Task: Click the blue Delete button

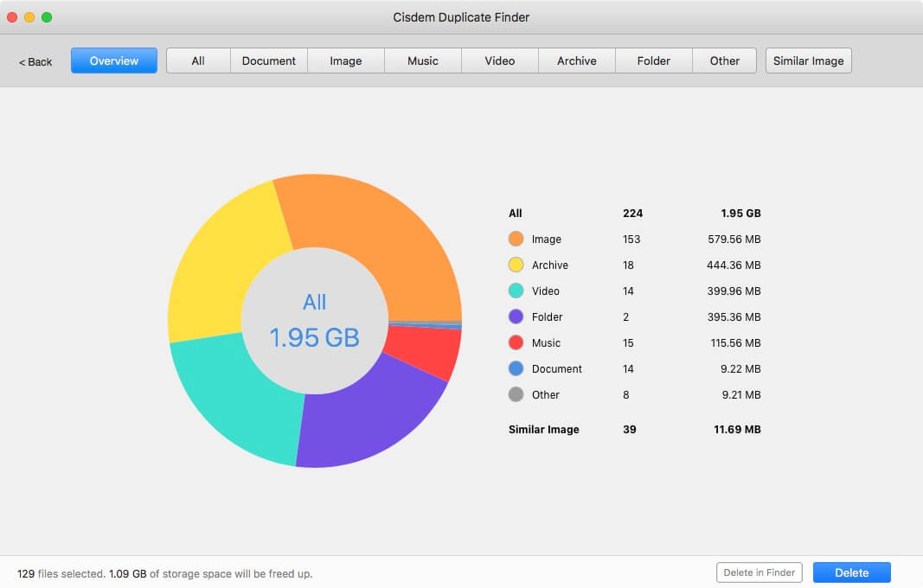Action: click(x=852, y=572)
